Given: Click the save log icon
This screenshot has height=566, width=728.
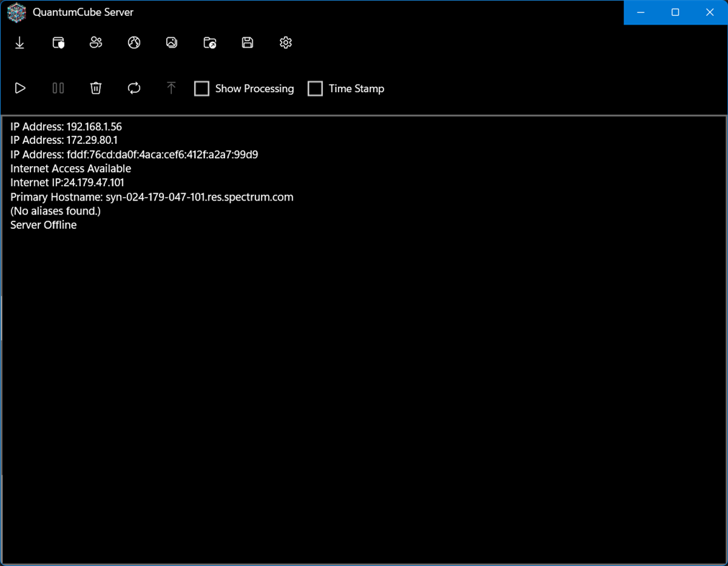Looking at the screenshot, I should coord(247,42).
